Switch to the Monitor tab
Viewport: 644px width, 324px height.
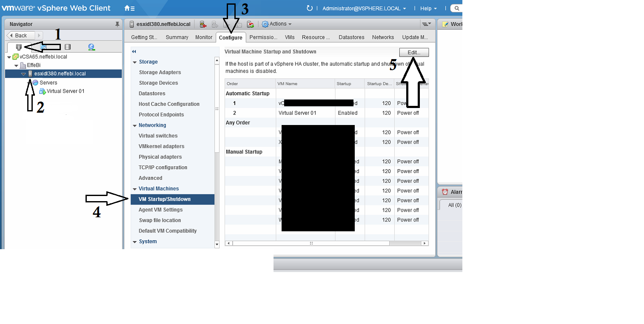pos(204,37)
